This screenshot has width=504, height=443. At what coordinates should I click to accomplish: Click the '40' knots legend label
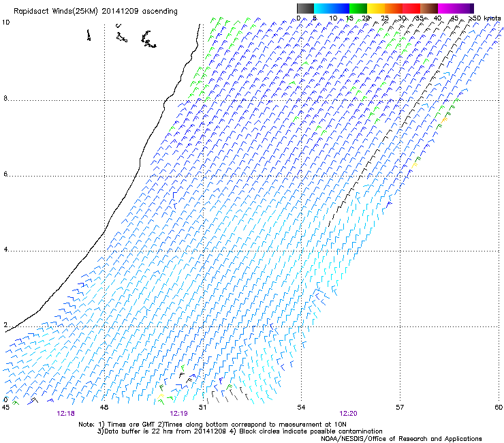(438, 18)
